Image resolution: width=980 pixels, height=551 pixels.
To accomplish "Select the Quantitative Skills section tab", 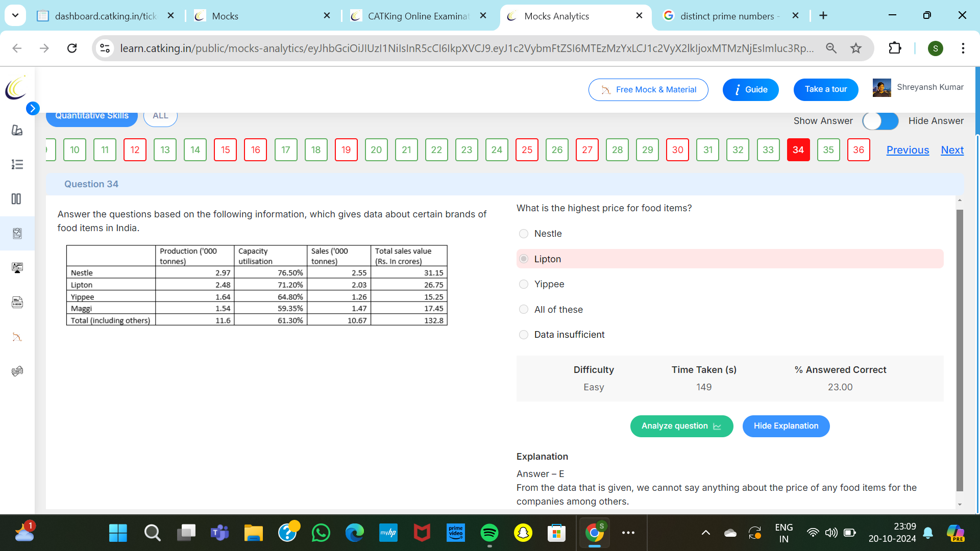I will (92, 116).
